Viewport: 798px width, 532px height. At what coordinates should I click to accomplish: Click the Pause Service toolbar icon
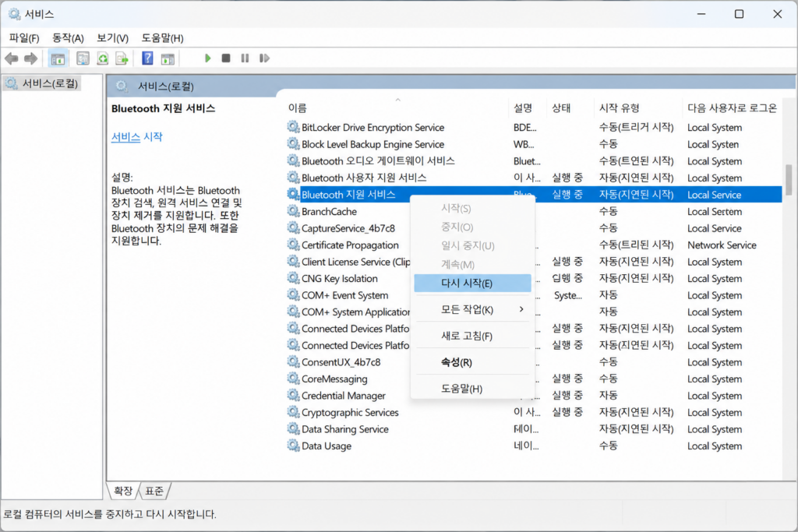pyautogui.click(x=245, y=58)
